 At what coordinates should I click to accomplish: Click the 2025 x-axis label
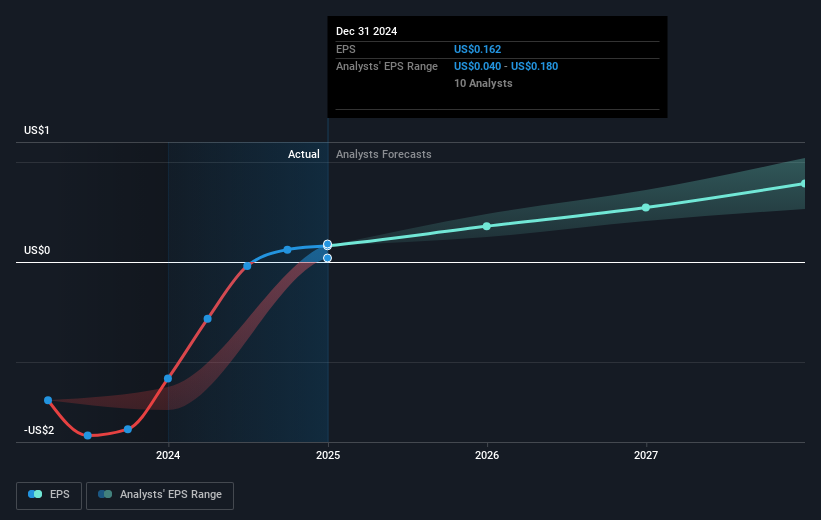pyautogui.click(x=328, y=455)
